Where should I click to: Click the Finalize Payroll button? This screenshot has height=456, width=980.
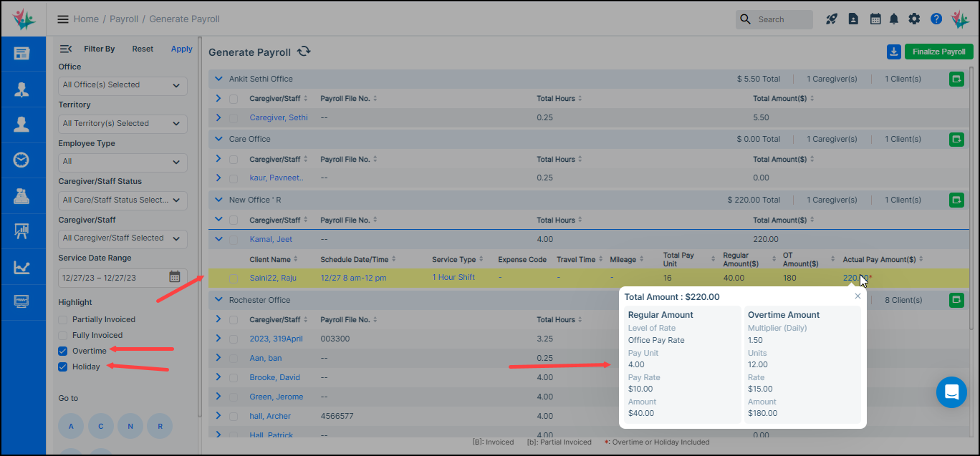939,52
